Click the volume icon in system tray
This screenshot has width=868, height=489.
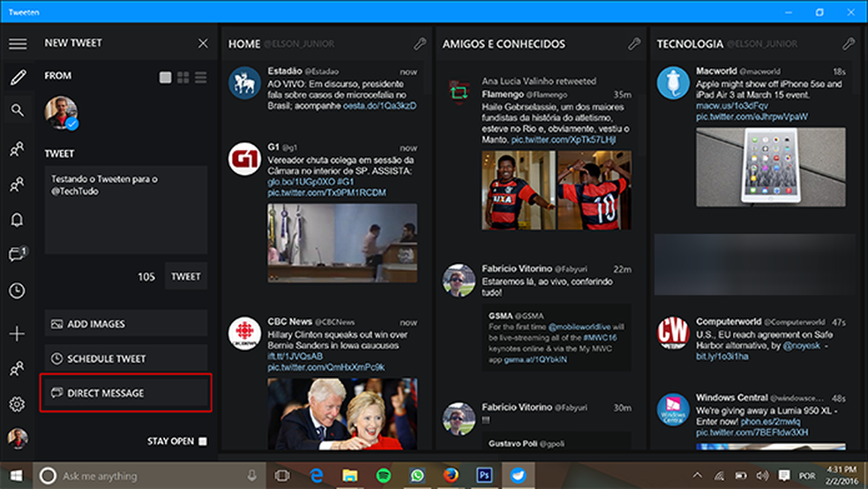762,476
